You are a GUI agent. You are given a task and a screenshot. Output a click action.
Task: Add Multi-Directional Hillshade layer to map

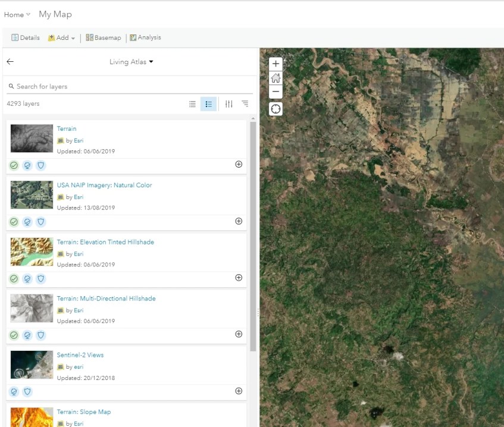(x=239, y=334)
